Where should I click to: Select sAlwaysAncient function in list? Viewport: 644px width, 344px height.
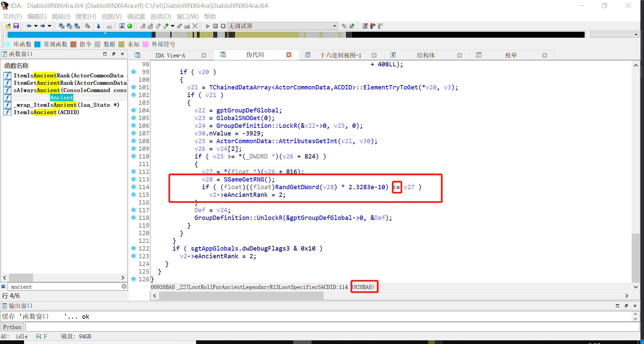65,90
